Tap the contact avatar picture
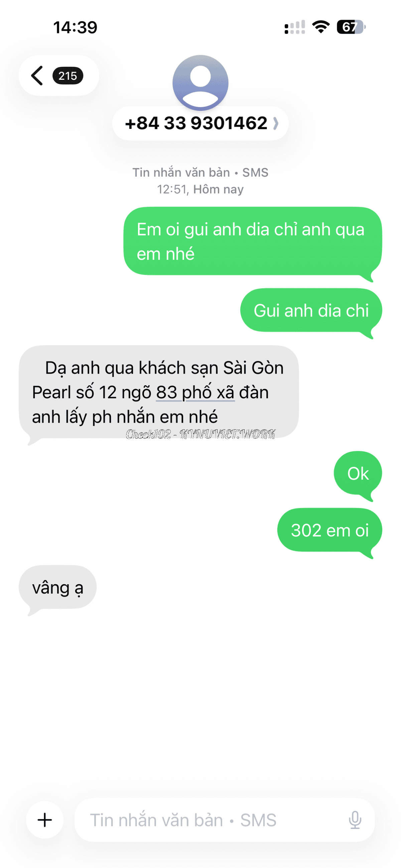 click(200, 82)
